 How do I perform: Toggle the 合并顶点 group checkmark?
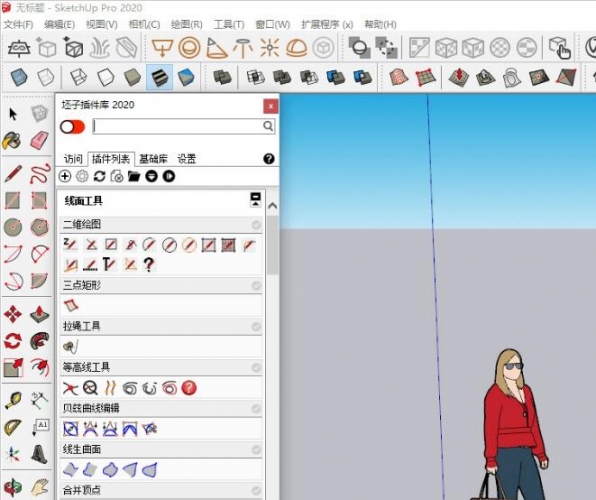pos(256,490)
